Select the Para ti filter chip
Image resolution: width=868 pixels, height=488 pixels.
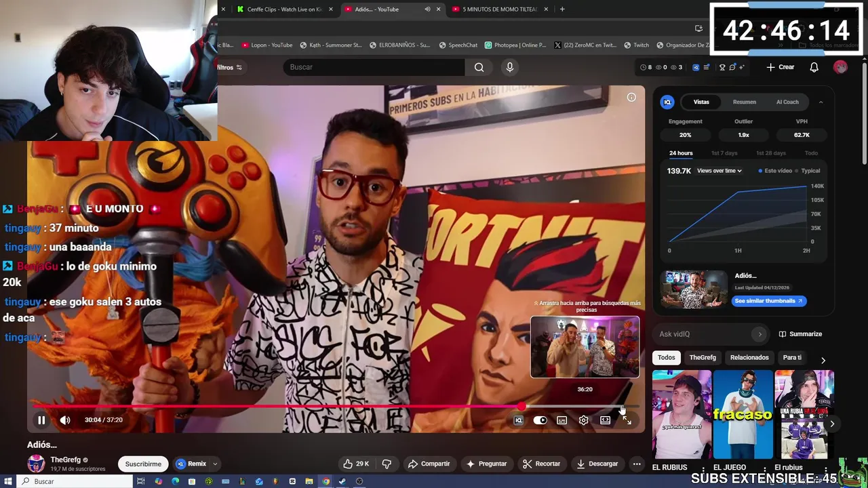(792, 357)
